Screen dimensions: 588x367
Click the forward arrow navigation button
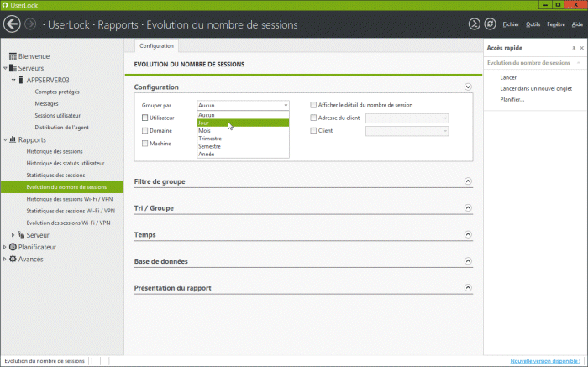pyautogui.click(x=30, y=24)
